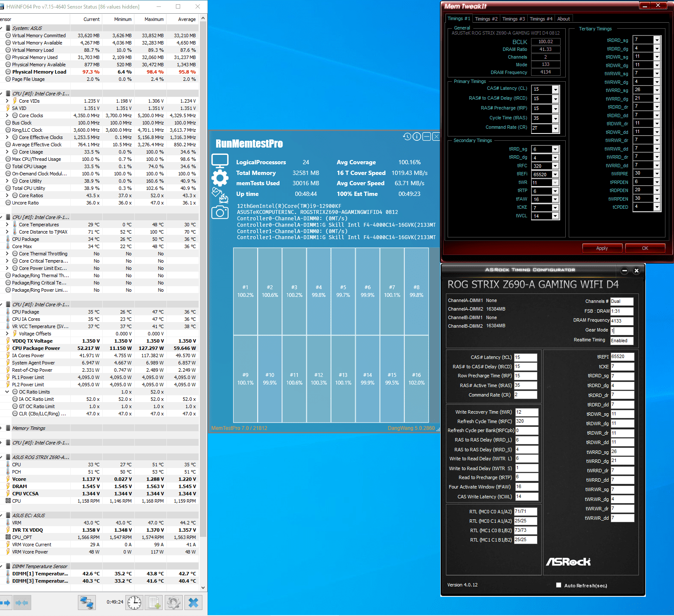Reset HWiNFO clock timer button
Screen dimensions: 674x616
[x=134, y=603]
